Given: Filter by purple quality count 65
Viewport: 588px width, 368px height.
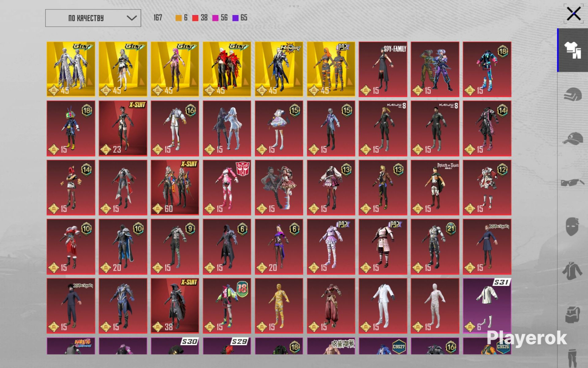Looking at the screenshot, I should click(240, 18).
